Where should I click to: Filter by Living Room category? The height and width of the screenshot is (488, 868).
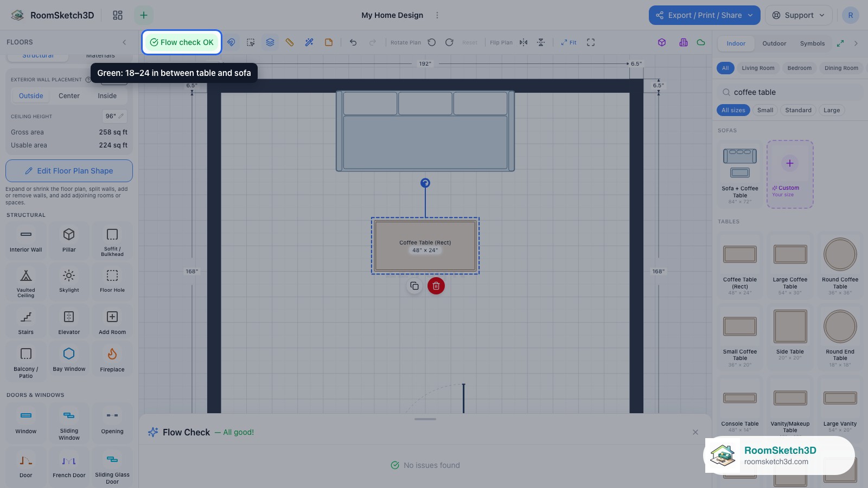tap(758, 68)
